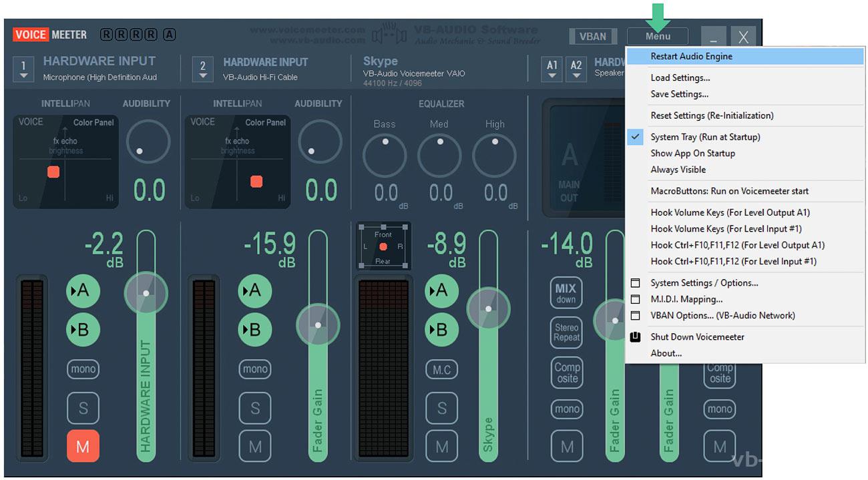Viewport: 868px width, 480px height.
Task: Open the VBAN button in the header
Action: [x=592, y=37]
